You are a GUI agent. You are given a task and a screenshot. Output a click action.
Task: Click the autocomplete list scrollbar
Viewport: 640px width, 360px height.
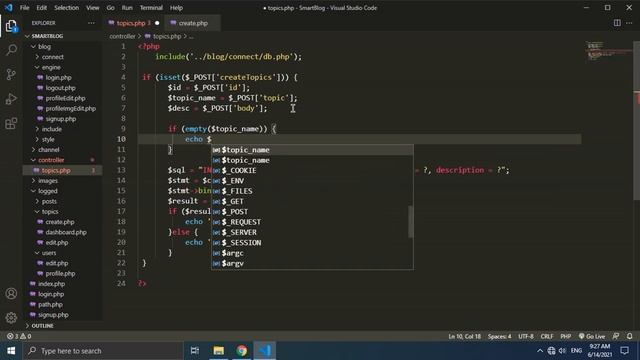(x=411, y=222)
